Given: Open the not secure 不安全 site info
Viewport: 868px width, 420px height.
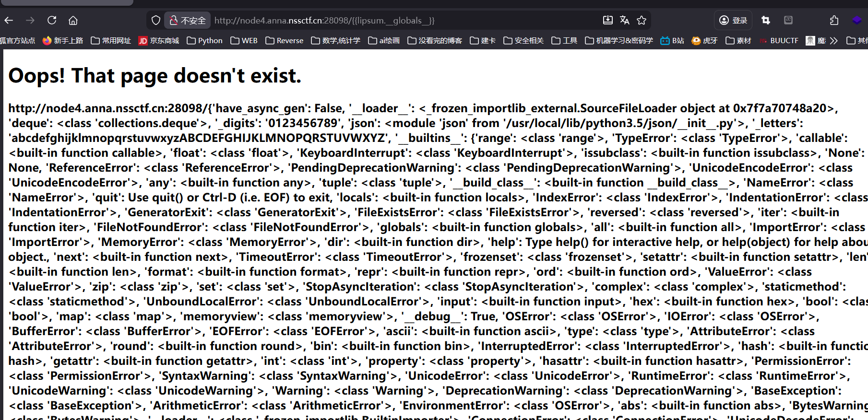Looking at the screenshot, I should coord(188,20).
